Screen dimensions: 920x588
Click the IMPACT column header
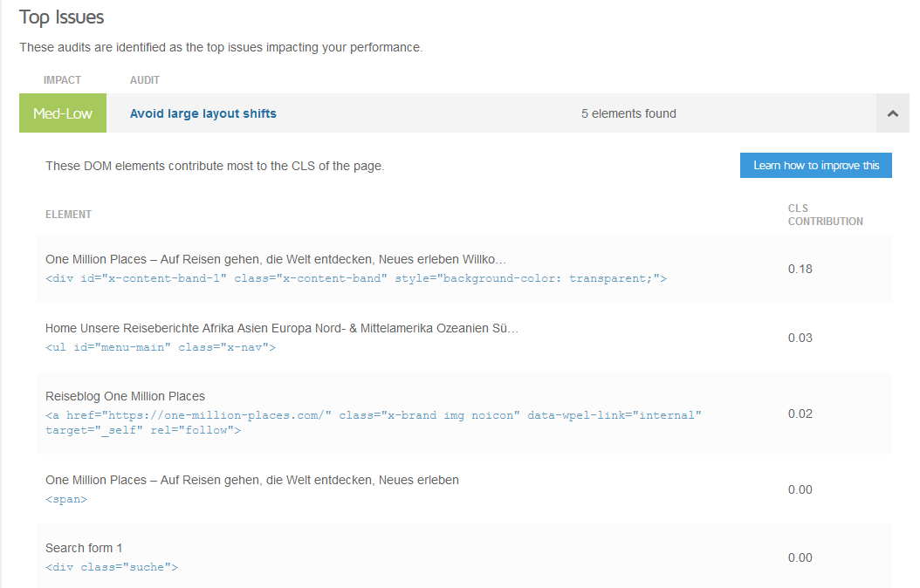tap(62, 80)
